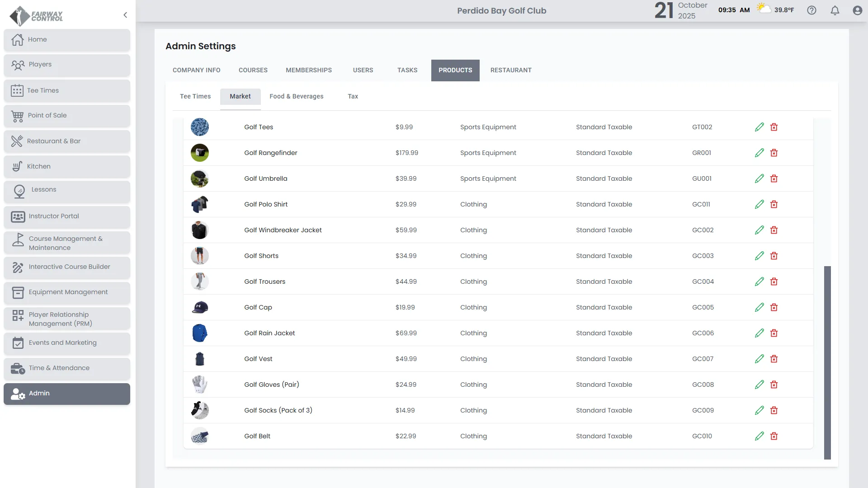Edit the Golf Cap product row

click(759, 307)
